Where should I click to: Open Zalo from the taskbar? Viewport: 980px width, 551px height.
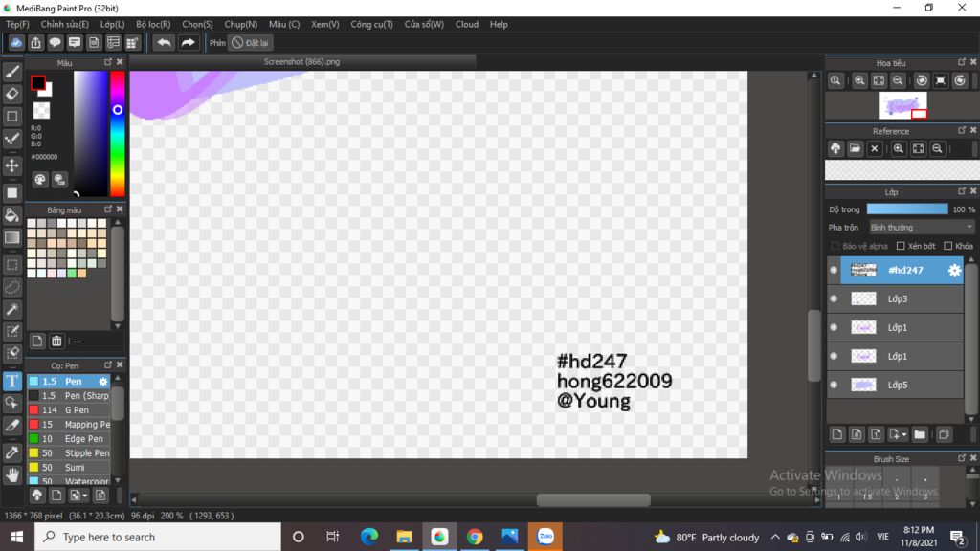click(x=545, y=537)
